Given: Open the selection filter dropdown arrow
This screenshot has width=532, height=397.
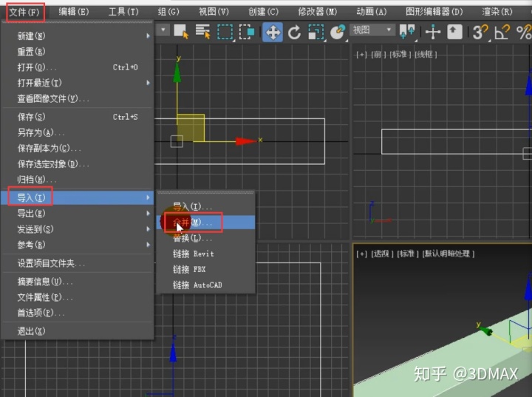Looking at the screenshot, I should [x=163, y=30].
